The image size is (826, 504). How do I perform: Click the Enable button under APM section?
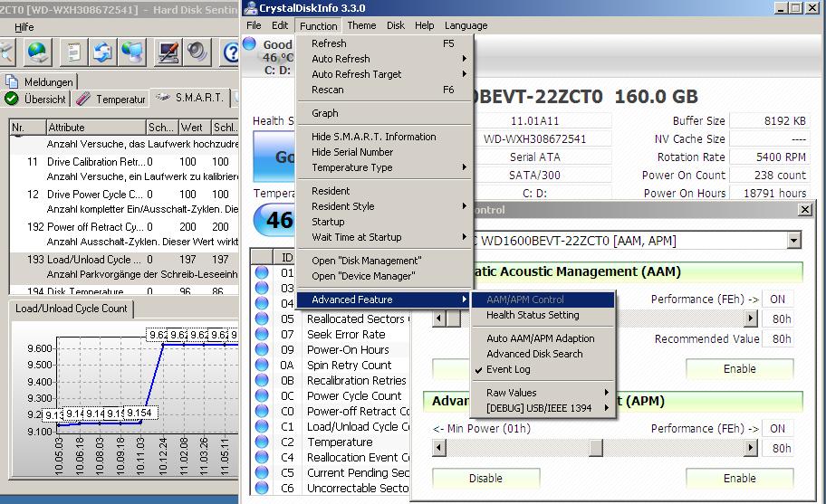tap(740, 479)
